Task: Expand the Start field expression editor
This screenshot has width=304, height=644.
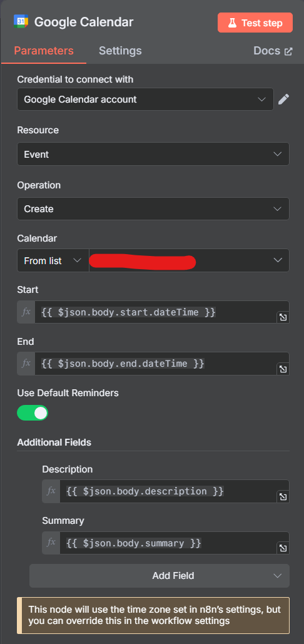Action: coord(283,317)
